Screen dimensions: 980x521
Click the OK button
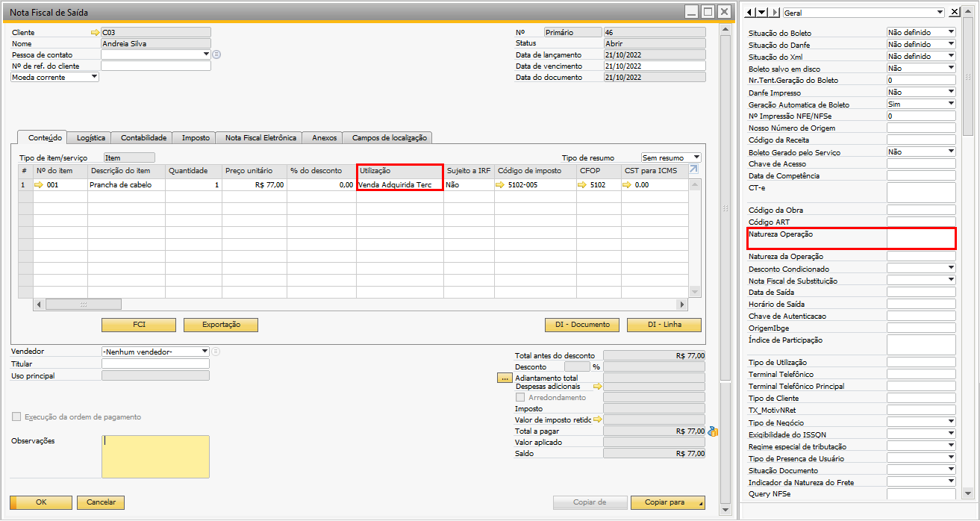[x=41, y=502]
